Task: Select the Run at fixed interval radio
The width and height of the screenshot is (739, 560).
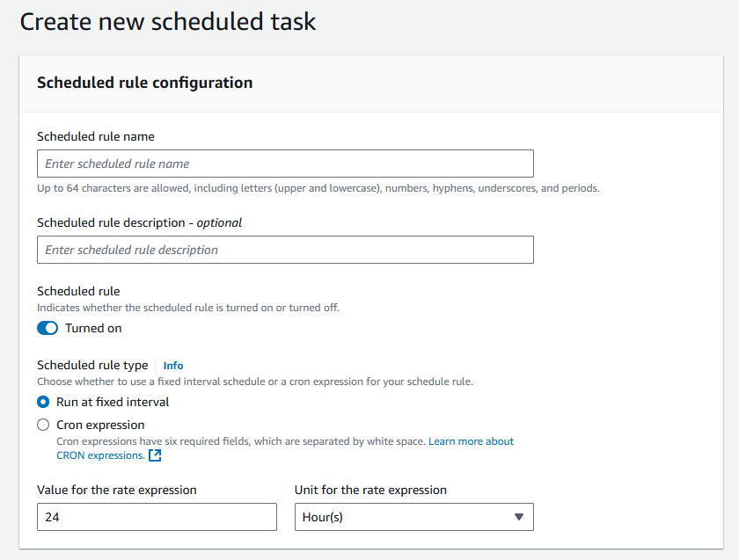Action: (x=43, y=402)
